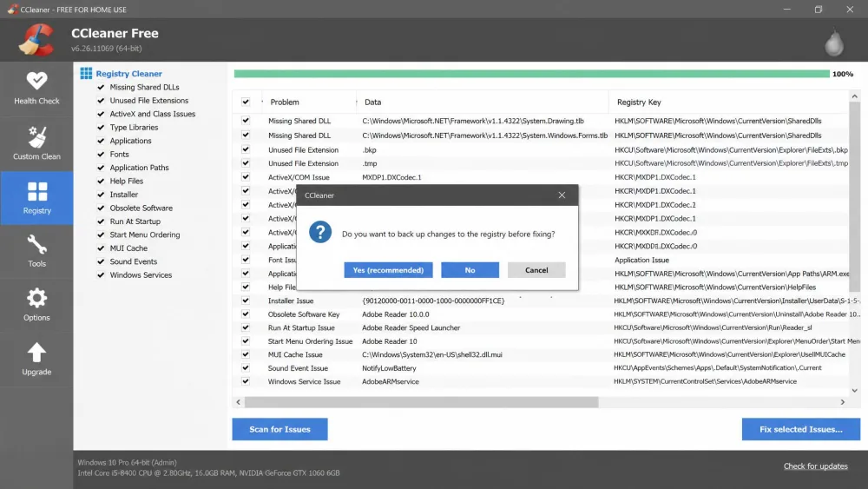Toggle MUI Cache category

pyautogui.click(x=101, y=248)
